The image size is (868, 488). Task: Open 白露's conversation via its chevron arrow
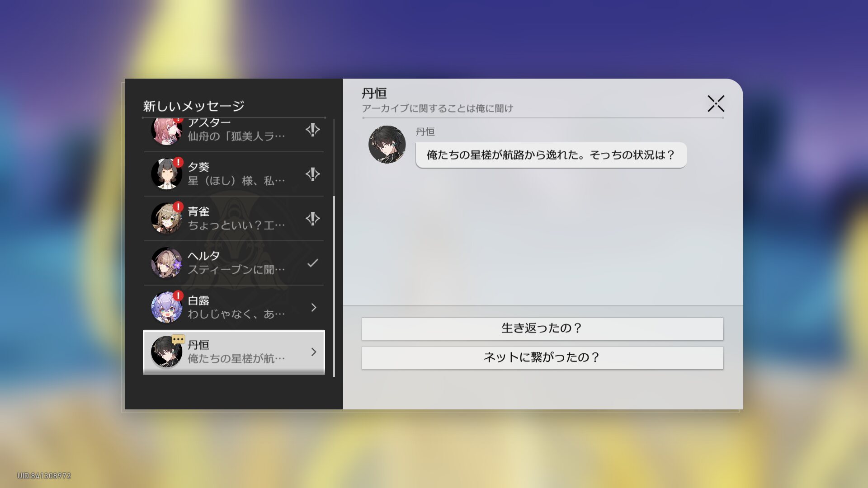[314, 307]
